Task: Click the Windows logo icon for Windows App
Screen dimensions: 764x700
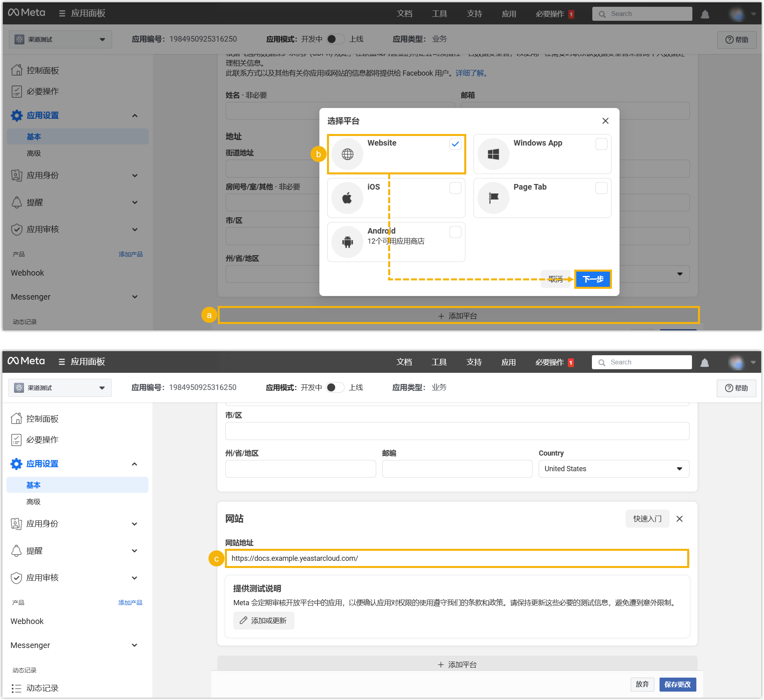Action: coord(493,154)
